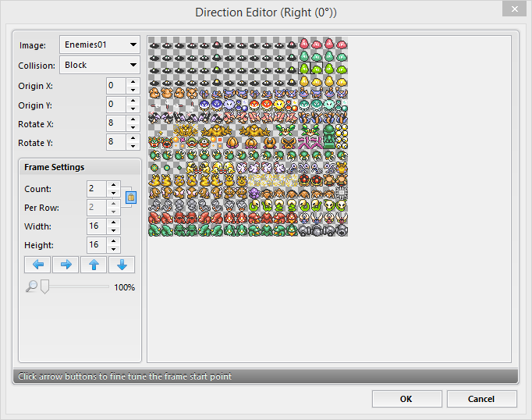Click into the Rotate Y value field
532x420 pixels.
tap(116, 142)
